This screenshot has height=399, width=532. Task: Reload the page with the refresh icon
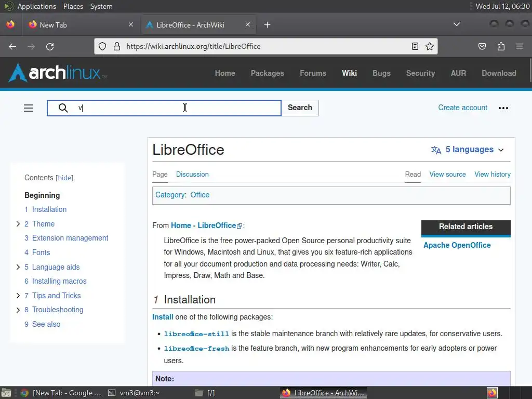click(50, 46)
